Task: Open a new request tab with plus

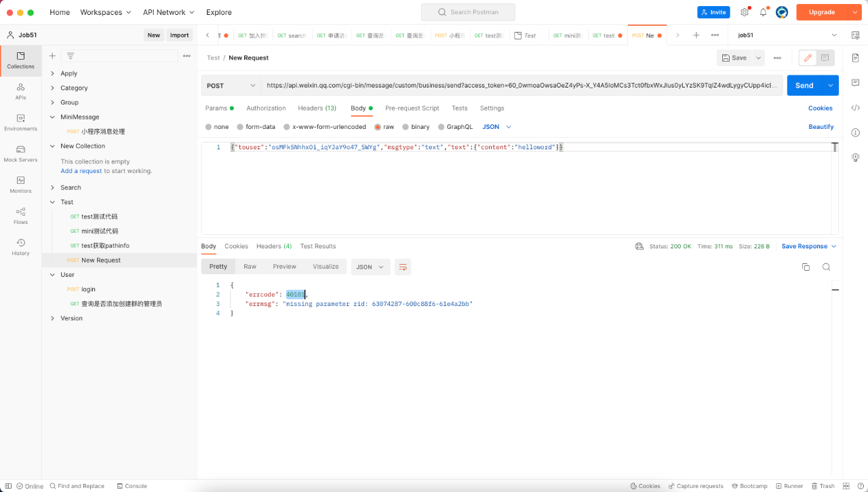Action: pos(696,35)
